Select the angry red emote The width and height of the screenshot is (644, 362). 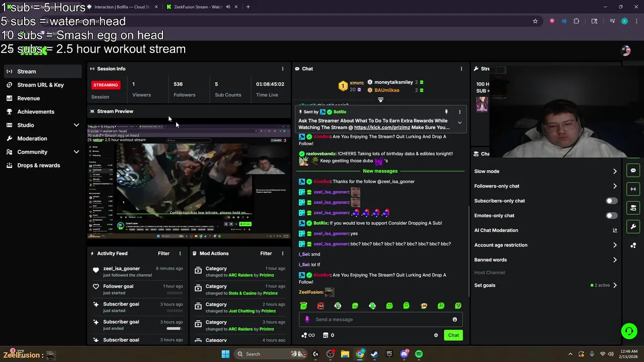(320, 306)
